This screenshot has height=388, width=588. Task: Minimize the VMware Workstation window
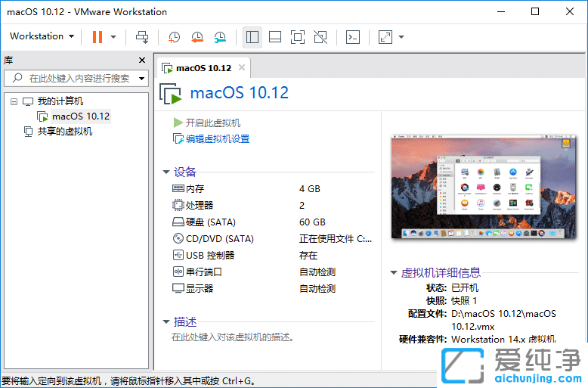click(501, 11)
